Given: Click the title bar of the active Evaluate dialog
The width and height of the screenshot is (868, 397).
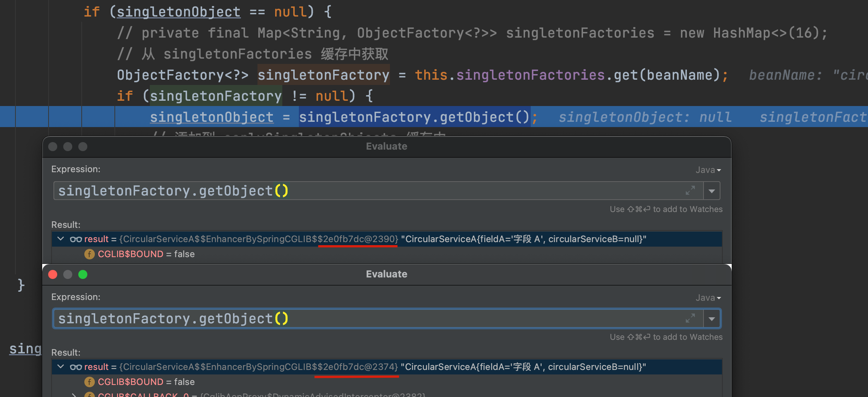Looking at the screenshot, I should (387, 274).
